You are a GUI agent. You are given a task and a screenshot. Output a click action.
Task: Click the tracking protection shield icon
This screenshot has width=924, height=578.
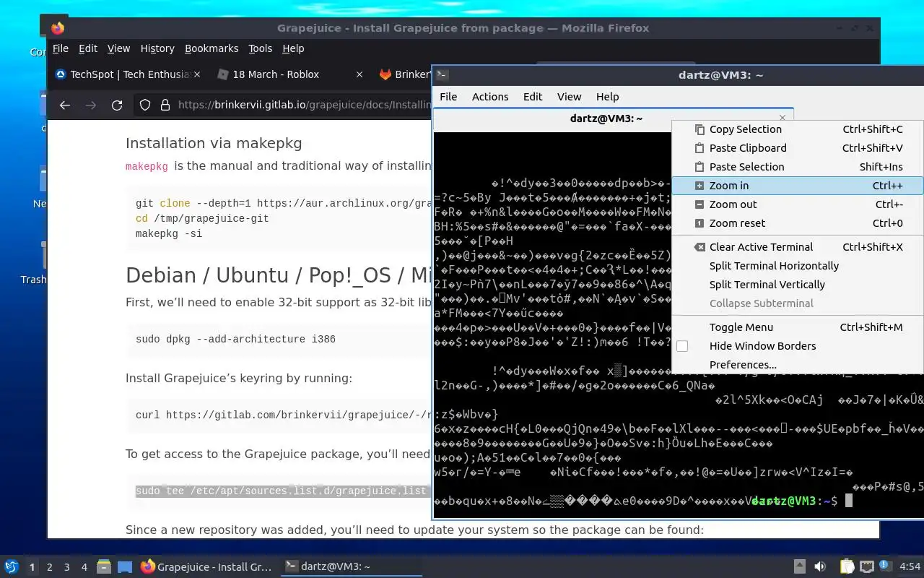[x=145, y=105]
